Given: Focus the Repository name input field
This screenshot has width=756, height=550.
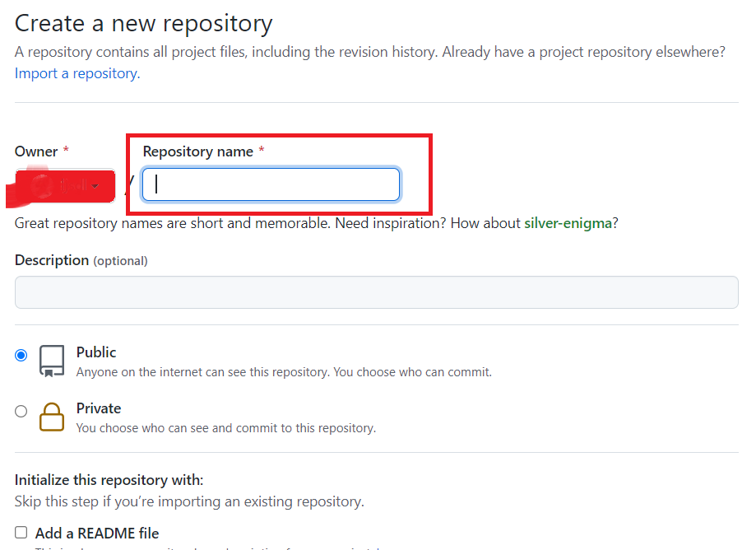Looking at the screenshot, I should pyautogui.click(x=271, y=184).
